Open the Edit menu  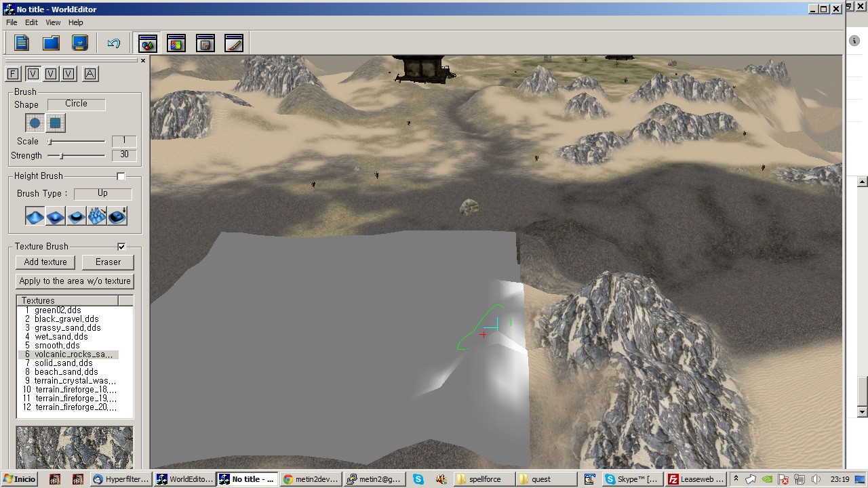[31, 22]
